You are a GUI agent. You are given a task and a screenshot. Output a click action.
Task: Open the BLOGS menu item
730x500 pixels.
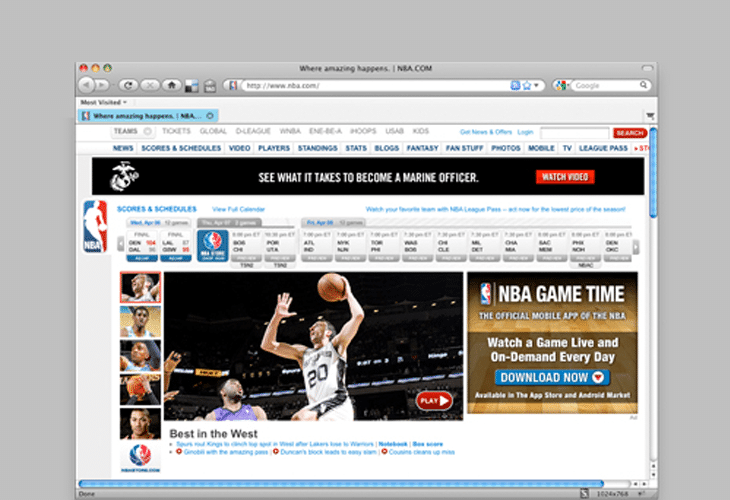click(386, 148)
